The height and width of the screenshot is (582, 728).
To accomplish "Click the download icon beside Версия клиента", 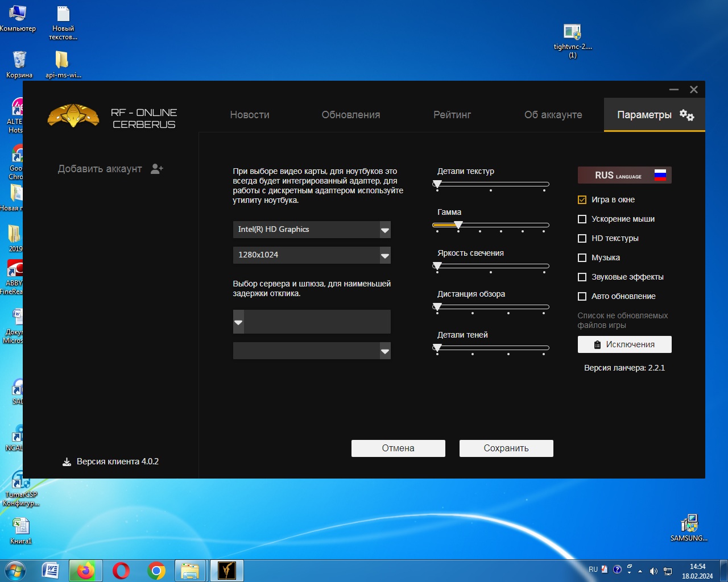I will click(67, 462).
